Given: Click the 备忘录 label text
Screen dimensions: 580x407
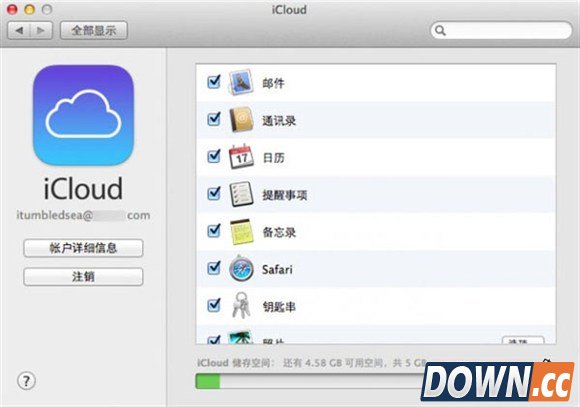Looking at the screenshot, I should pyautogui.click(x=279, y=232).
